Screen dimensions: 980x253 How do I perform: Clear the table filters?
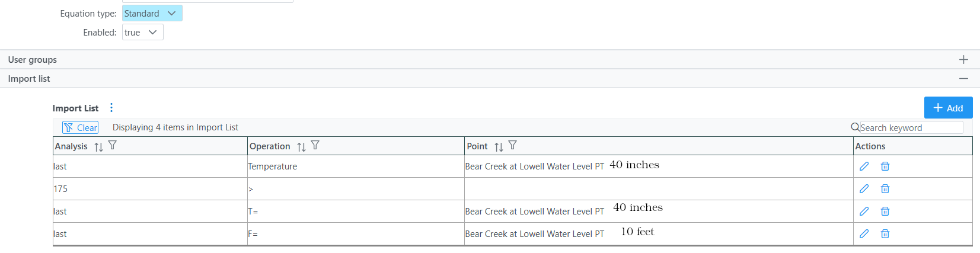(81, 127)
